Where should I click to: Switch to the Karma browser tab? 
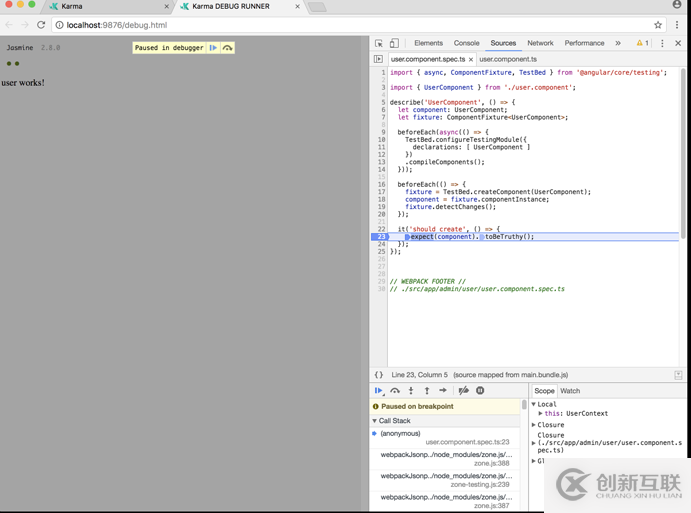pos(106,6)
